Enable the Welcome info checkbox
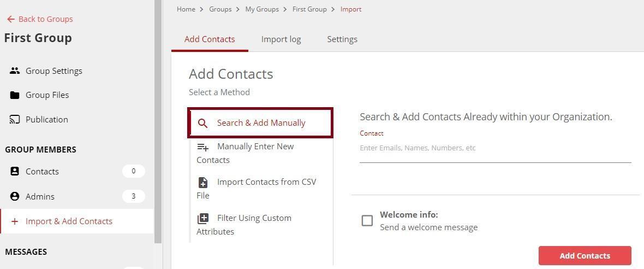 (367, 220)
